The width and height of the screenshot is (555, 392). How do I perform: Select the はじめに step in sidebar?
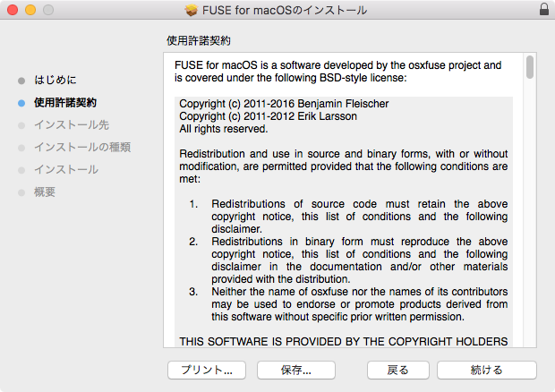(x=55, y=80)
